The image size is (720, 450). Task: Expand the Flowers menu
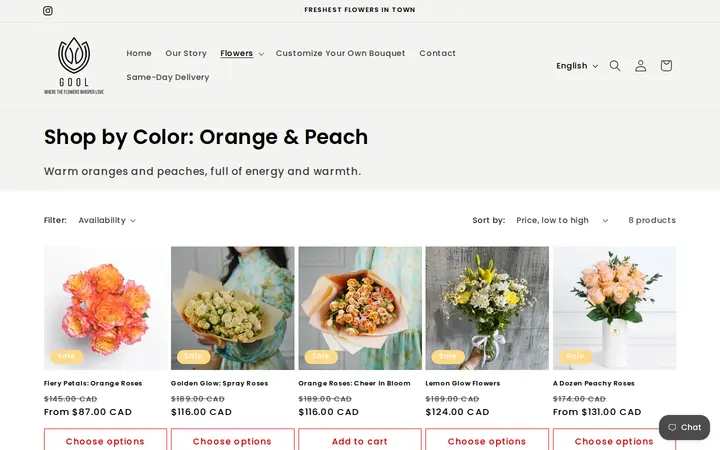(x=242, y=53)
